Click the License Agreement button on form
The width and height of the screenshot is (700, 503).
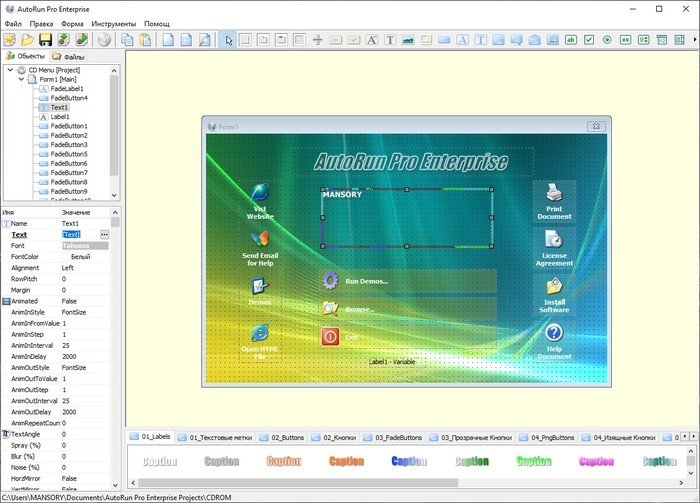point(554,249)
